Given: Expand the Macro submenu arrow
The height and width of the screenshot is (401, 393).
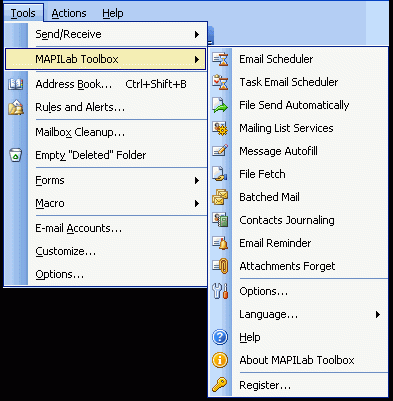Looking at the screenshot, I should [197, 203].
